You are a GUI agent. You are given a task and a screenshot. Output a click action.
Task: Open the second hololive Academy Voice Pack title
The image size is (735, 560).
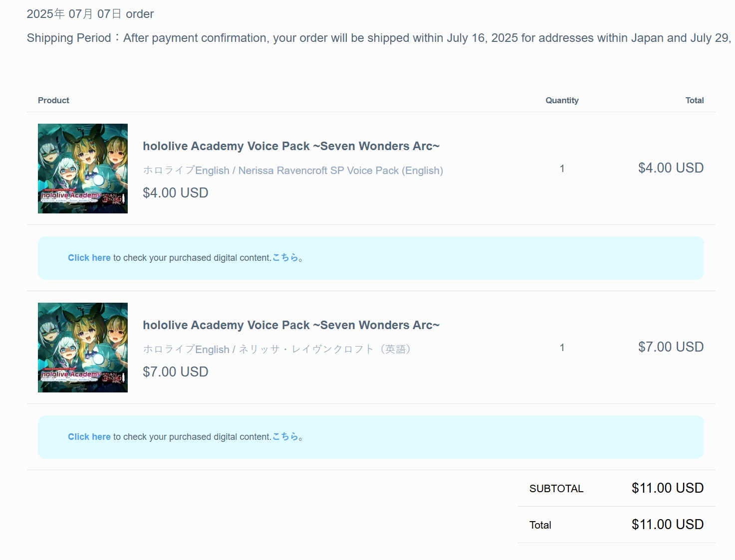coord(291,325)
